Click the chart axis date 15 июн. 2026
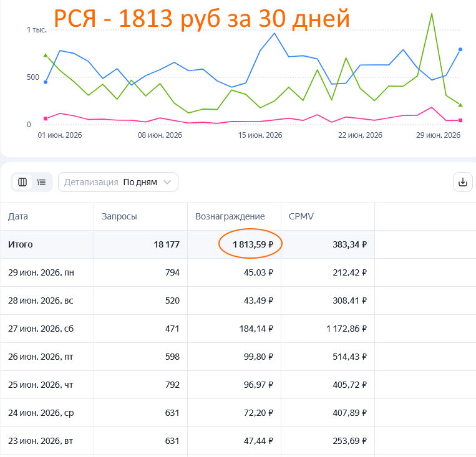 tap(260, 135)
